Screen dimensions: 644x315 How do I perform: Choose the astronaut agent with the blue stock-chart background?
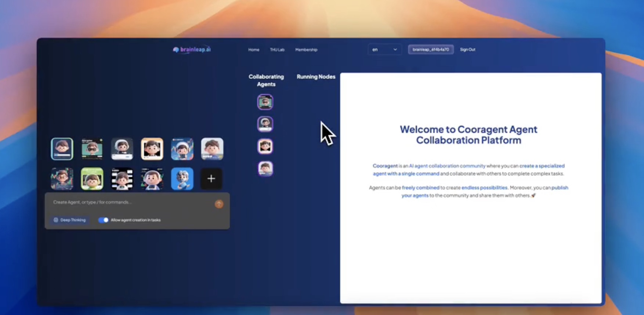(x=182, y=149)
